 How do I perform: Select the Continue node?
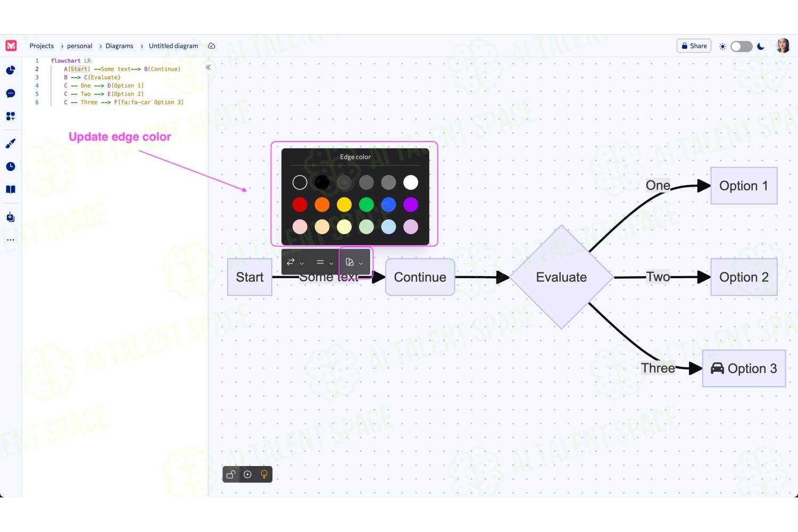[420, 277]
